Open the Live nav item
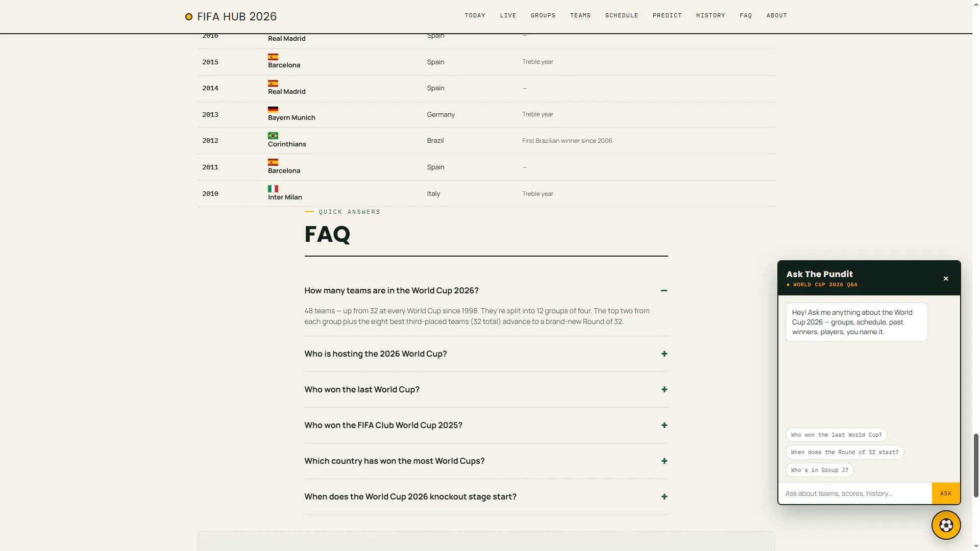980x551 pixels. pos(508,15)
